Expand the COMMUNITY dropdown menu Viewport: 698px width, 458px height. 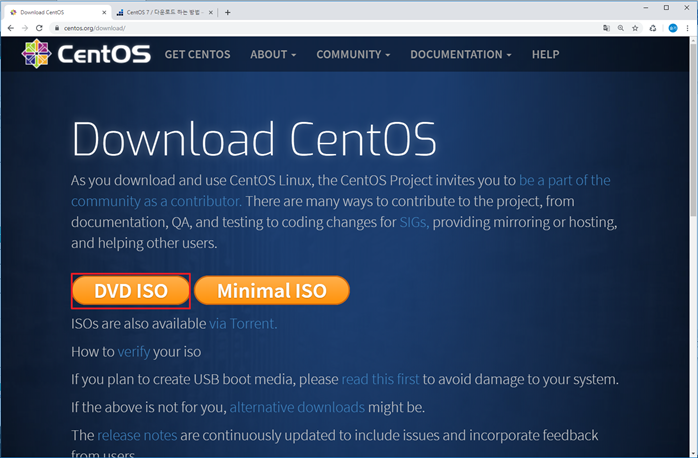click(353, 54)
